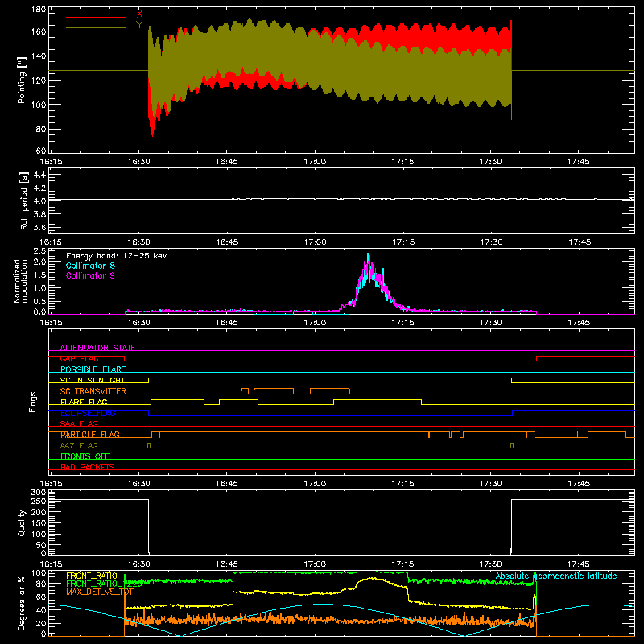Click the 3.6 tick on Roll period axis
The width and height of the screenshot is (644, 644).
coord(39,227)
